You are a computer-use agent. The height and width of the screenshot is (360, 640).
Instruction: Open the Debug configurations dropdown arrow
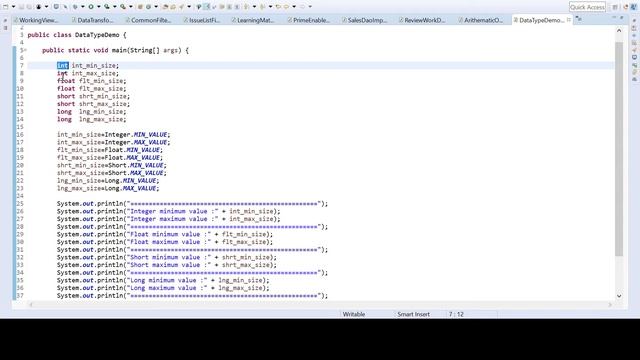(x=83, y=7)
